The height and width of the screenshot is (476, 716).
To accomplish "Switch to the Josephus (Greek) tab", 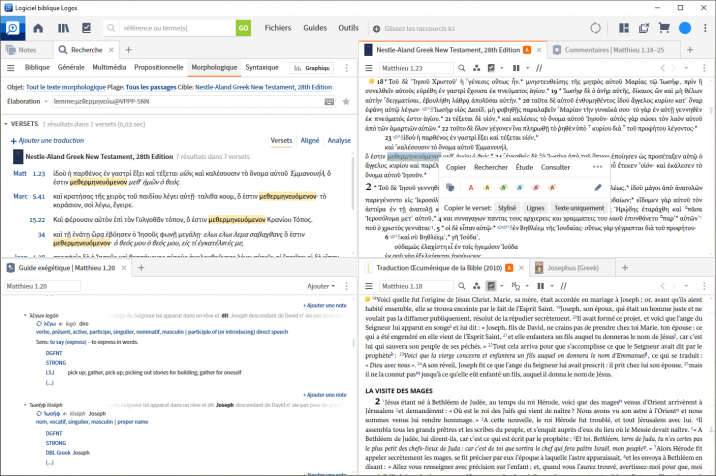I will pyautogui.click(x=572, y=268).
